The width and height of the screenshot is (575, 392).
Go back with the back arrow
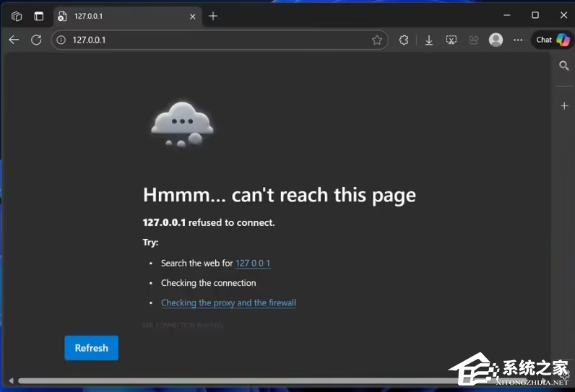tap(14, 40)
